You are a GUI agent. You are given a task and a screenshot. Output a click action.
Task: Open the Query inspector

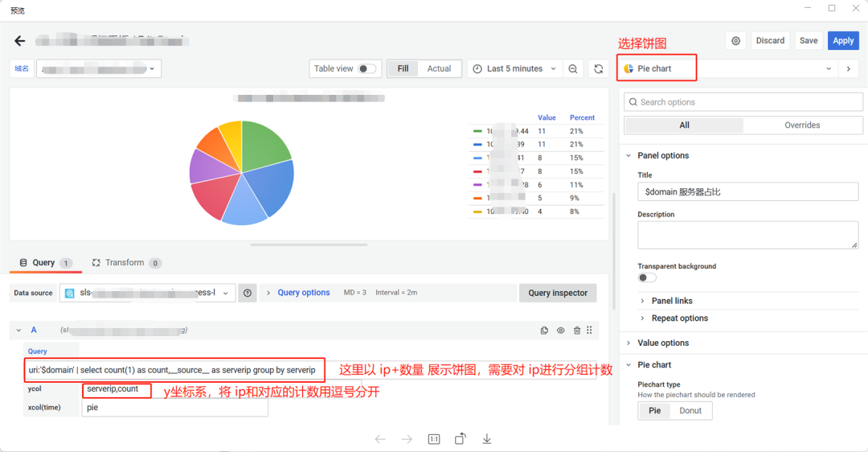tap(558, 293)
